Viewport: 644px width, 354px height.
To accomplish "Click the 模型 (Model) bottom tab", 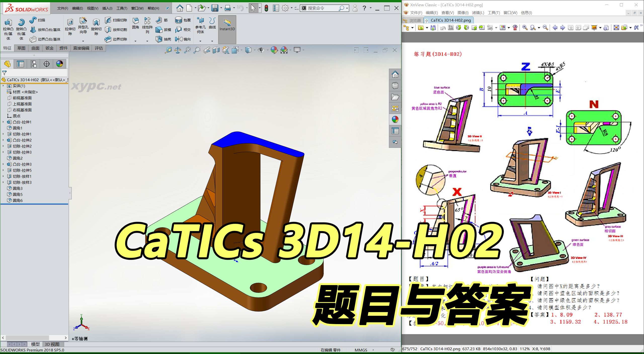I will click(35, 344).
